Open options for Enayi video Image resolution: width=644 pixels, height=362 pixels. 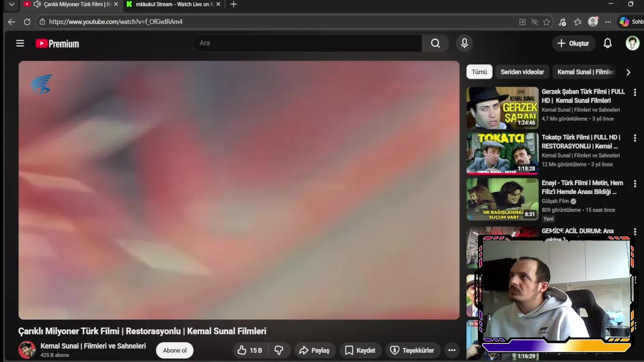coord(635,184)
